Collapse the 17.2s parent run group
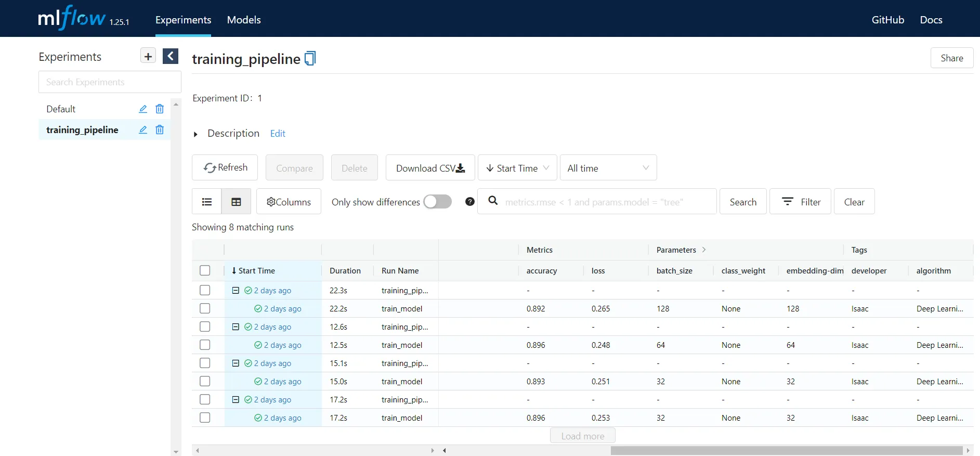Screen dimensions: 980x456 236,400
